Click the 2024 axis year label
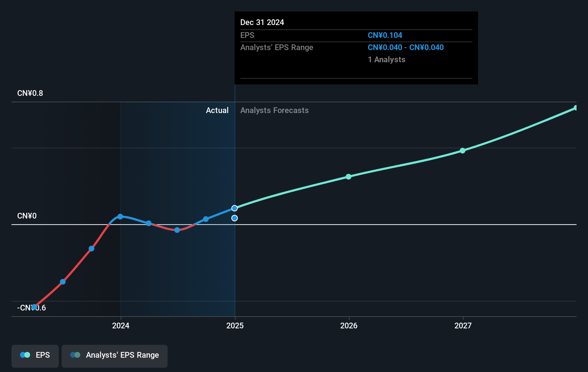This screenshot has height=372, width=588. pyautogui.click(x=121, y=325)
